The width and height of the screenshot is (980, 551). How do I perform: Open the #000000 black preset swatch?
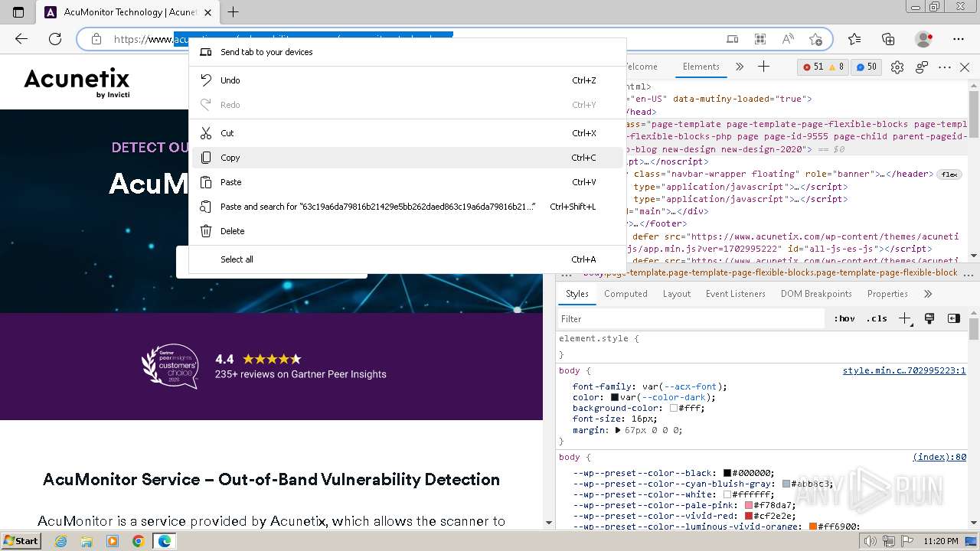tap(727, 473)
